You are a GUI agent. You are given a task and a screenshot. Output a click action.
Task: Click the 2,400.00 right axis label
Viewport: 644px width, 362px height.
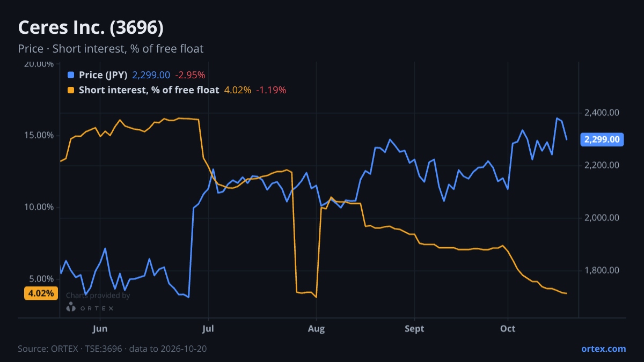pos(602,113)
